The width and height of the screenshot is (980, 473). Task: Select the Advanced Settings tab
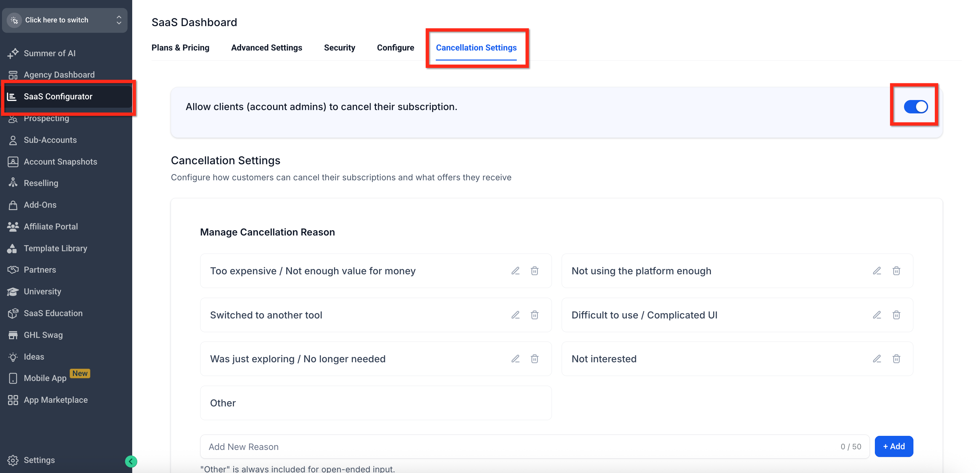[x=266, y=48]
